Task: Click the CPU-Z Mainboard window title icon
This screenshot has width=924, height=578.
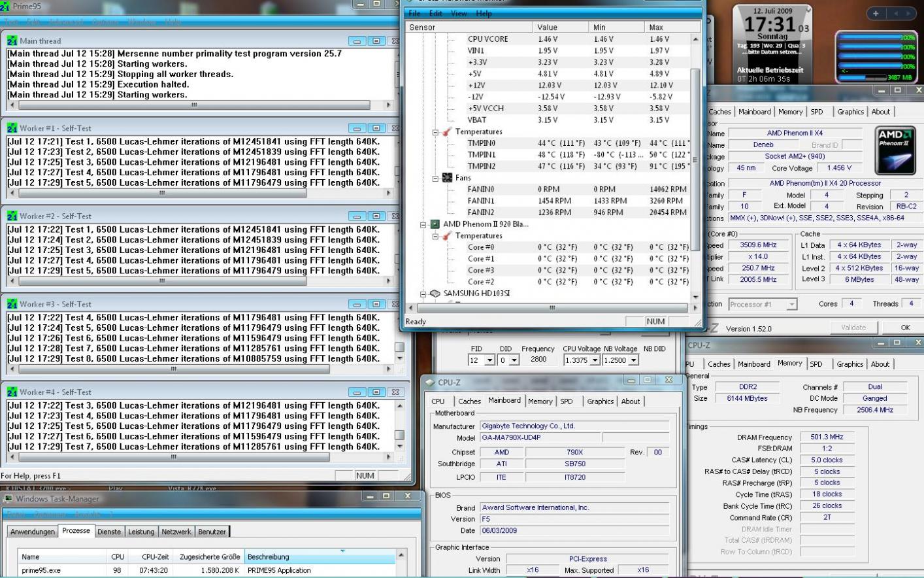Action: pos(430,382)
